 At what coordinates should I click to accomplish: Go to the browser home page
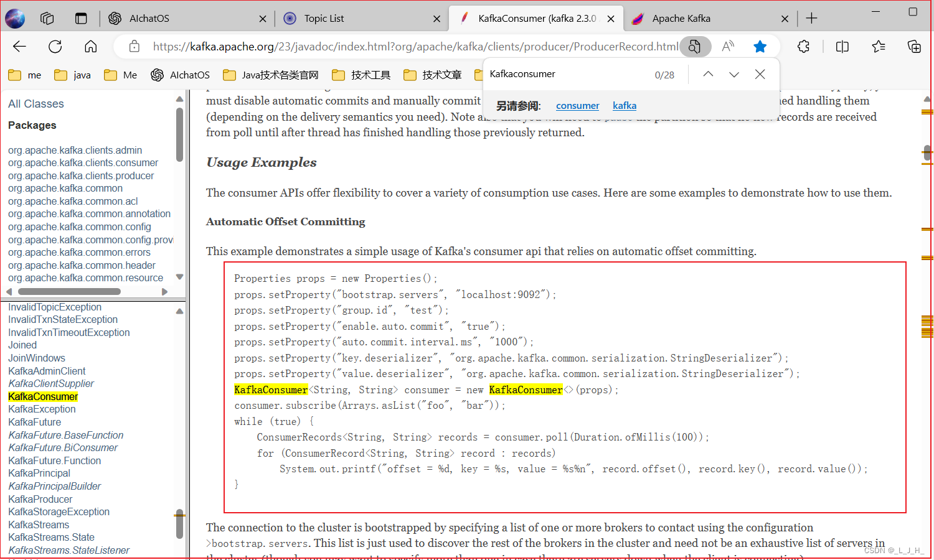91,47
